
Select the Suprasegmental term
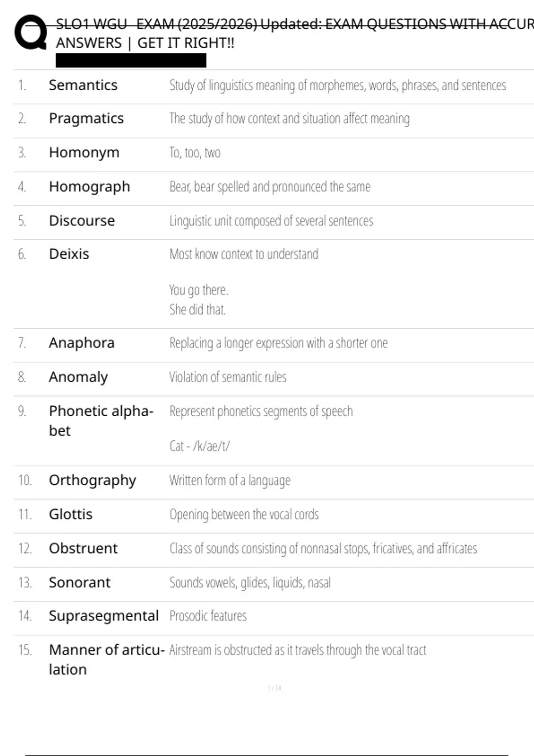tap(104, 616)
